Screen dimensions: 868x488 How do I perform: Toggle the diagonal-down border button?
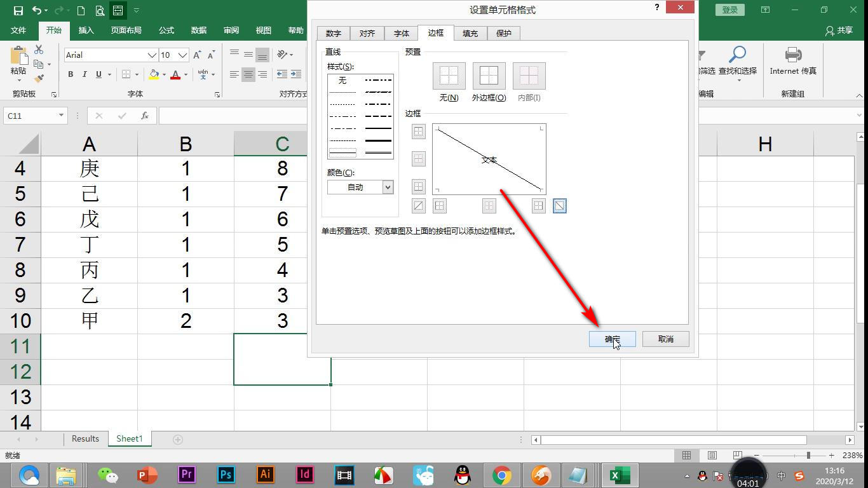560,205
